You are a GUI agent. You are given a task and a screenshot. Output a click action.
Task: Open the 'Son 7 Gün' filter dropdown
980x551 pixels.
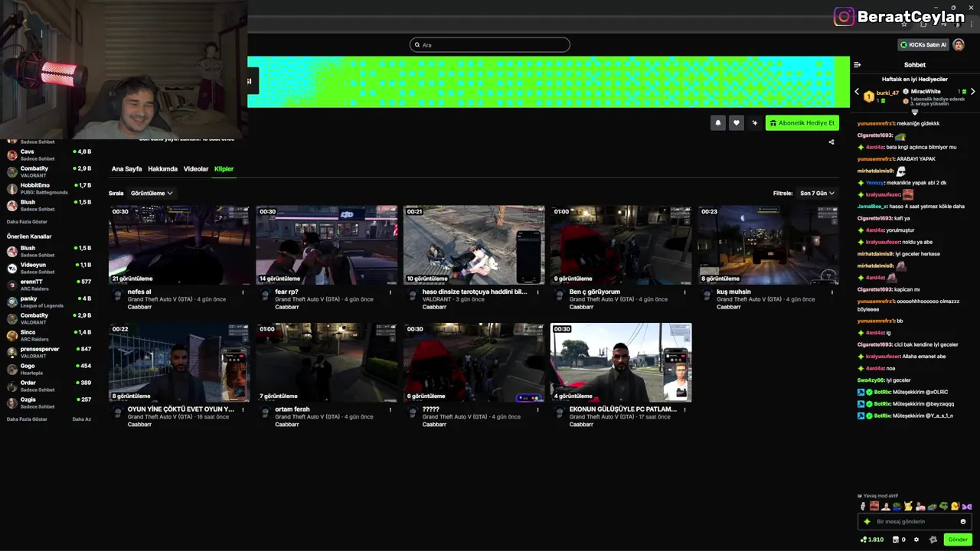coord(817,194)
